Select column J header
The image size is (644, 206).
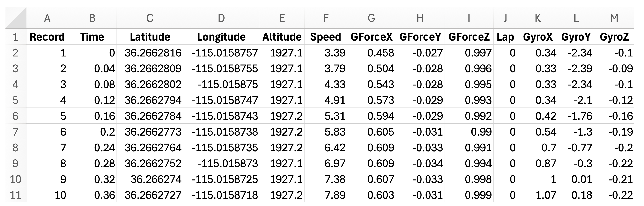[505, 18]
